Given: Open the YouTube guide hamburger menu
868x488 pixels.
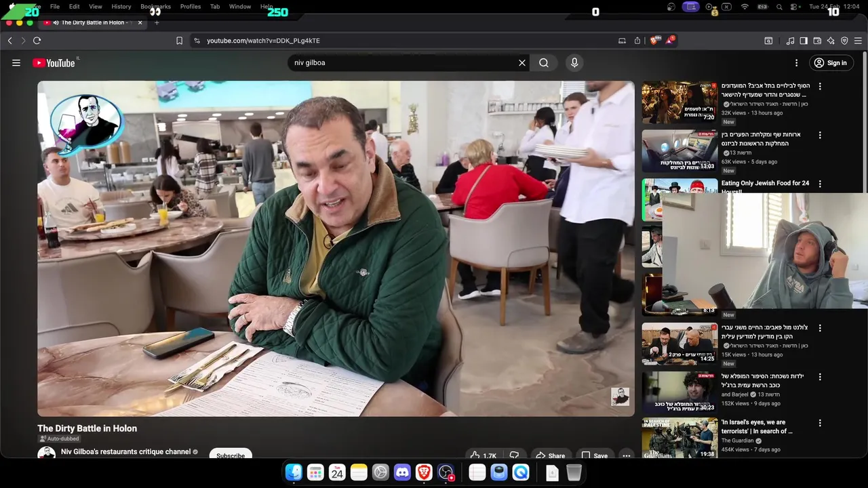Looking at the screenshot, I should coord(16,63).
